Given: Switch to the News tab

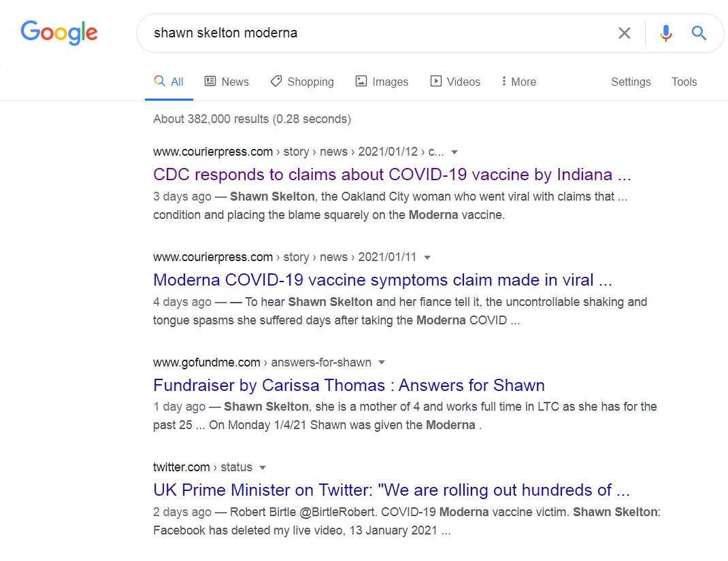Looking at the screenshot, I should click(x=227, y=82).
